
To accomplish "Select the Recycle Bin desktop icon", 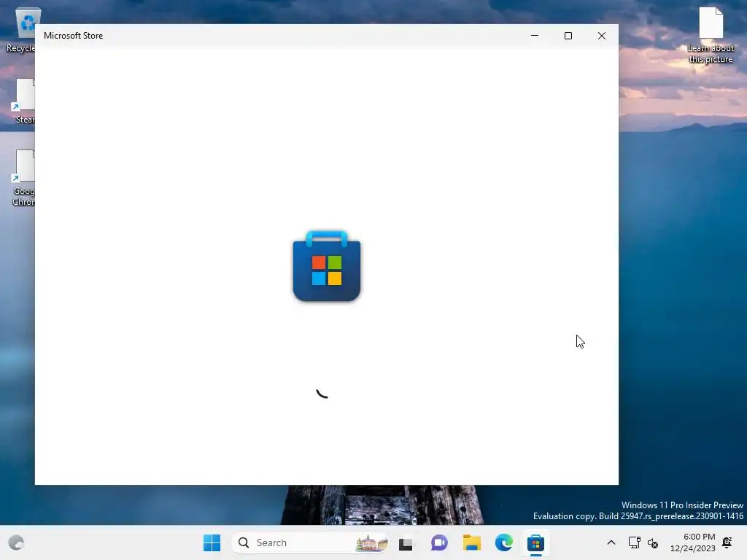I will pos(21,29).
